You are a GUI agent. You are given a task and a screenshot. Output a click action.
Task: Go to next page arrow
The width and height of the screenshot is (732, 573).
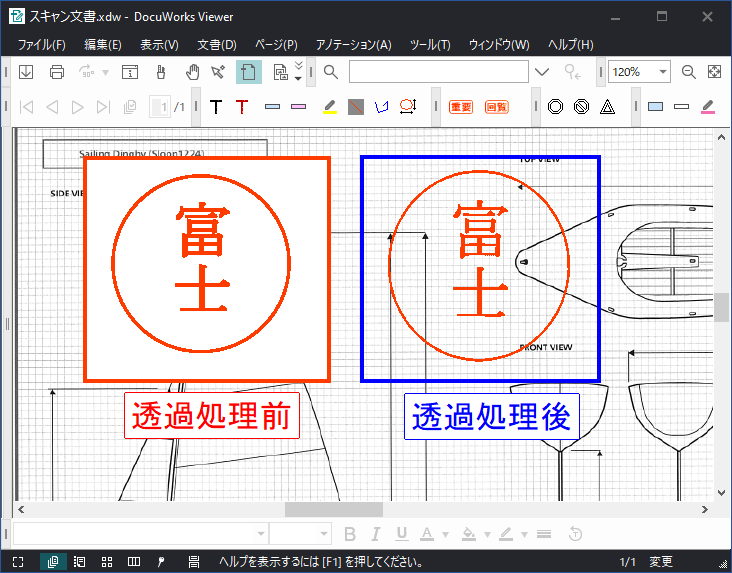(x=77, y=107)
